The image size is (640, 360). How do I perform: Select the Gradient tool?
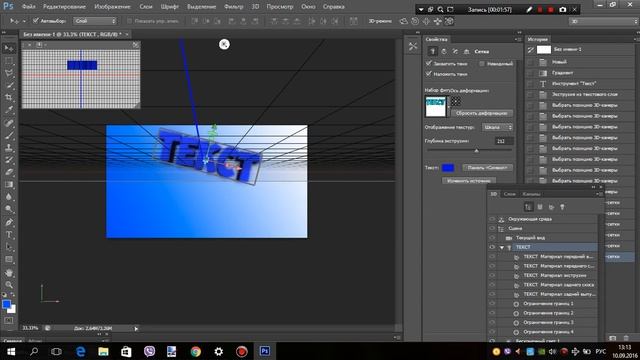pyautogui.click(x=9, y=184)
